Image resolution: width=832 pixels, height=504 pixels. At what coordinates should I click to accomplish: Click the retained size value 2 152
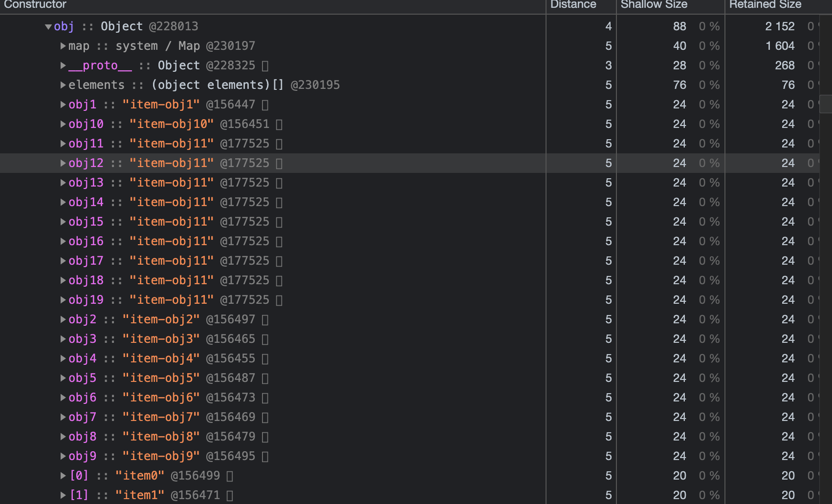780,26
